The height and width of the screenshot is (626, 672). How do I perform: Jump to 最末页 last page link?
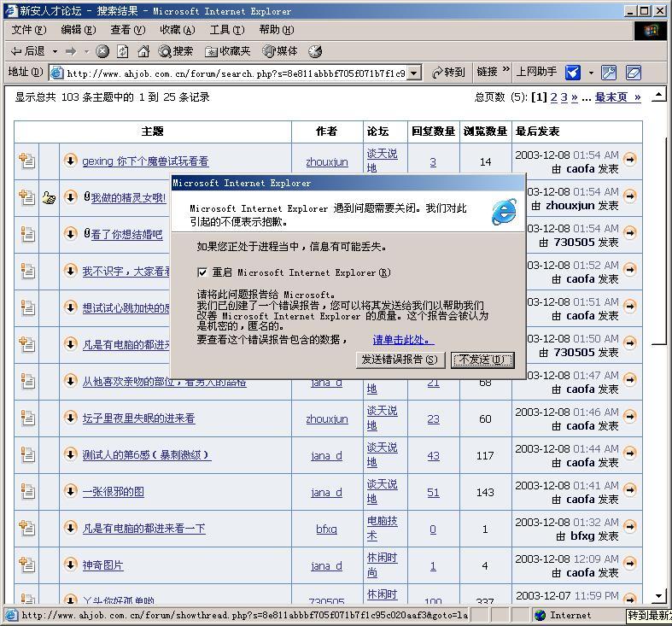(x=611, y=97)
